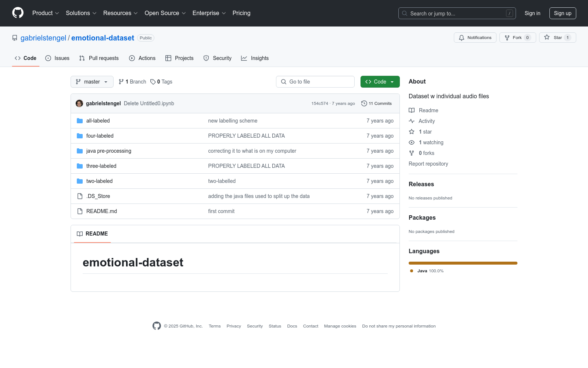Open the Delete Untitled0.ipynb commit message
The height and width of the screenshot is (368, 588).
pos(149,103)
